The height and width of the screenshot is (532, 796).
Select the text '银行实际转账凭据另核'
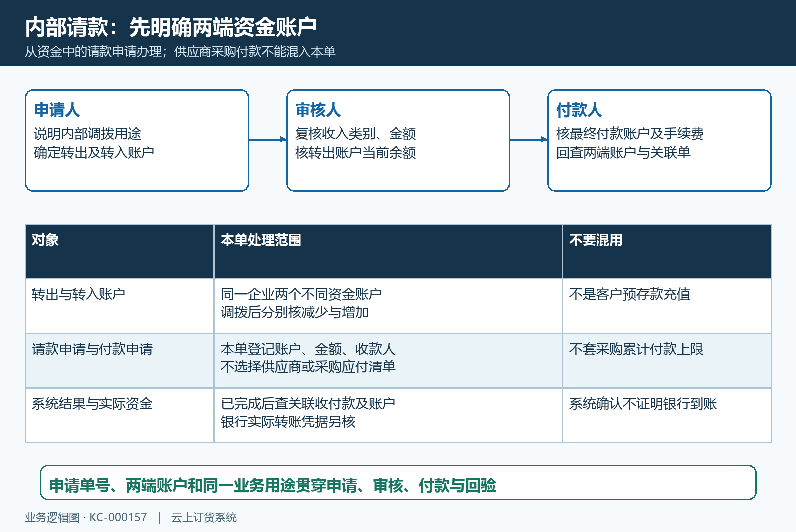(x=288, y=422)
